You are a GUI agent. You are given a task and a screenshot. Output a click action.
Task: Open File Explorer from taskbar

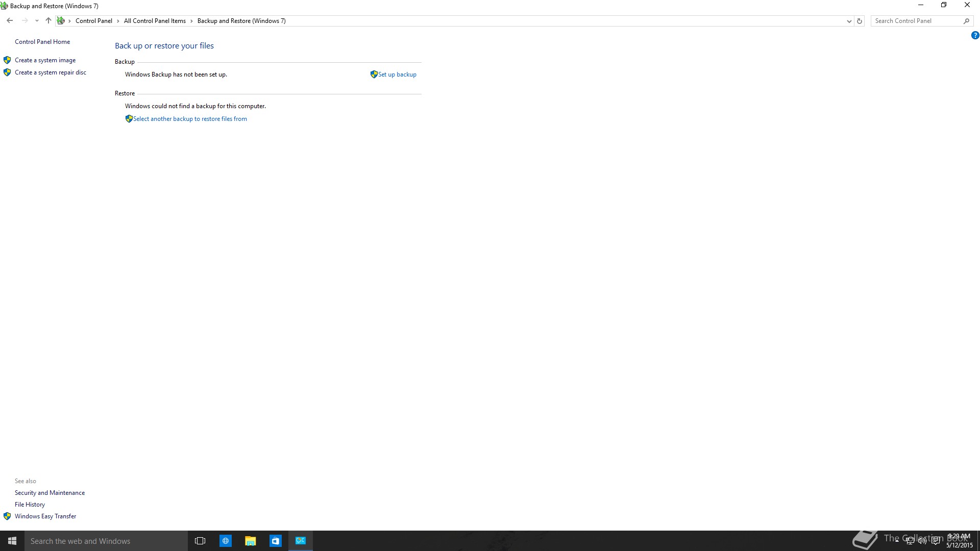[250, 541]
